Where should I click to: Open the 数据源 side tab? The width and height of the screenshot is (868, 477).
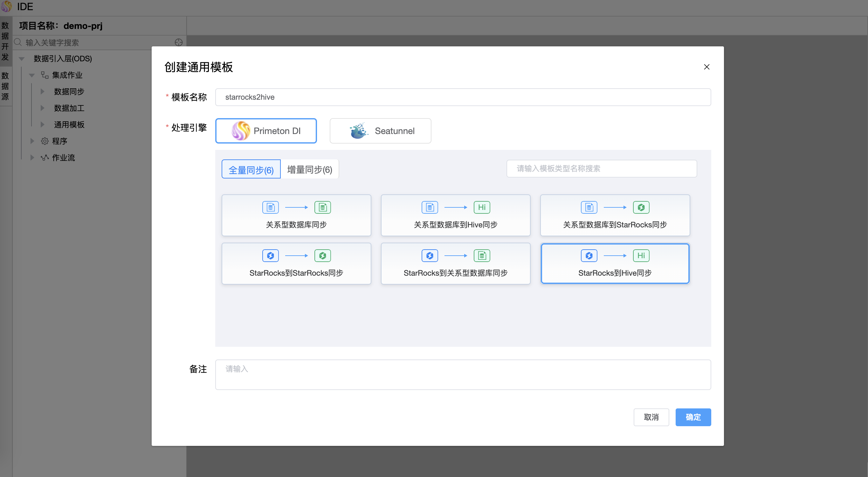pos(5,86)
